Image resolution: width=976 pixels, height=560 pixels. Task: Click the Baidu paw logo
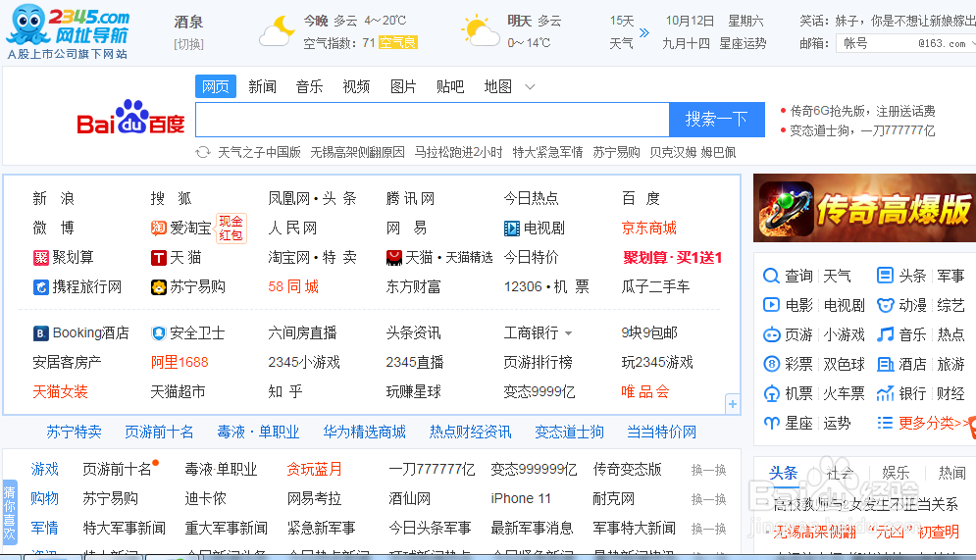pos(130,118)
